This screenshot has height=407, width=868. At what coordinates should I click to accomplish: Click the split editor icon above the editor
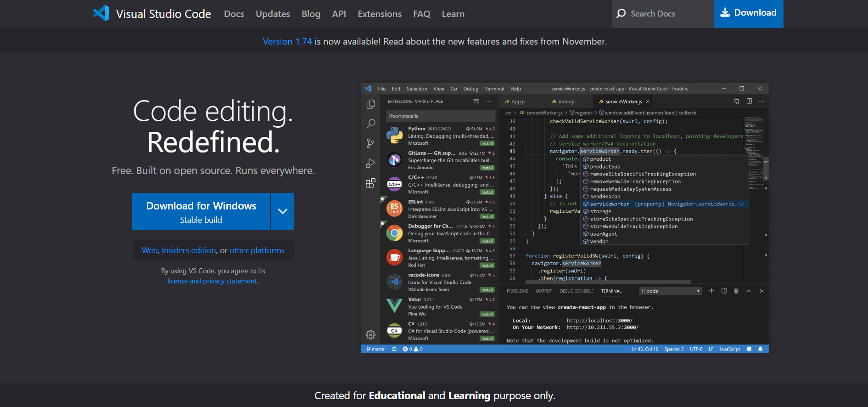(749, 101)
